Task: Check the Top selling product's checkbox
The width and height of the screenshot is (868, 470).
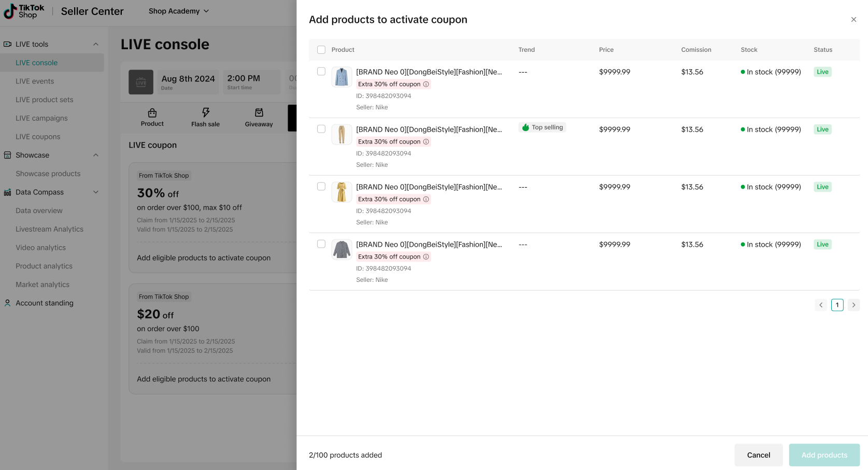Action: click(x=321, y=129)
